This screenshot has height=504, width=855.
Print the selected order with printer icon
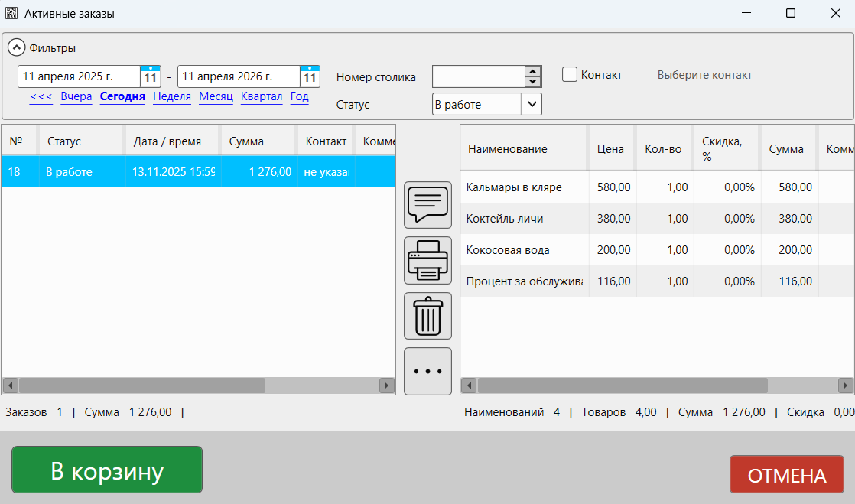[x=427, y=260]
